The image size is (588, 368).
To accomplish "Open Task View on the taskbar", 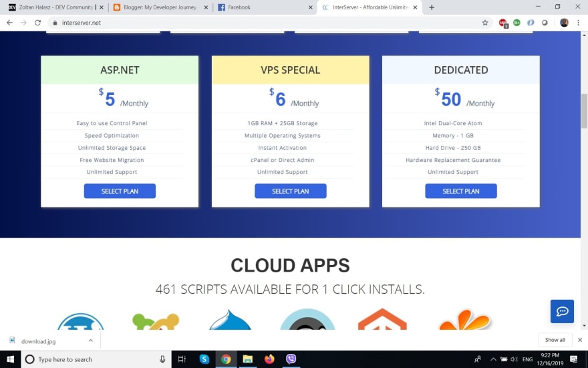I will click(182, 359).
